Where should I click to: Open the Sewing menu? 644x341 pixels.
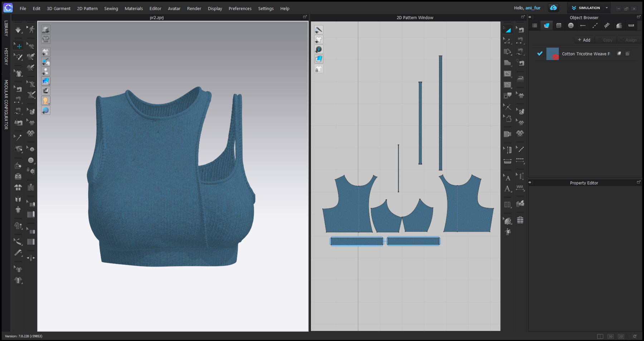[111, 8]
